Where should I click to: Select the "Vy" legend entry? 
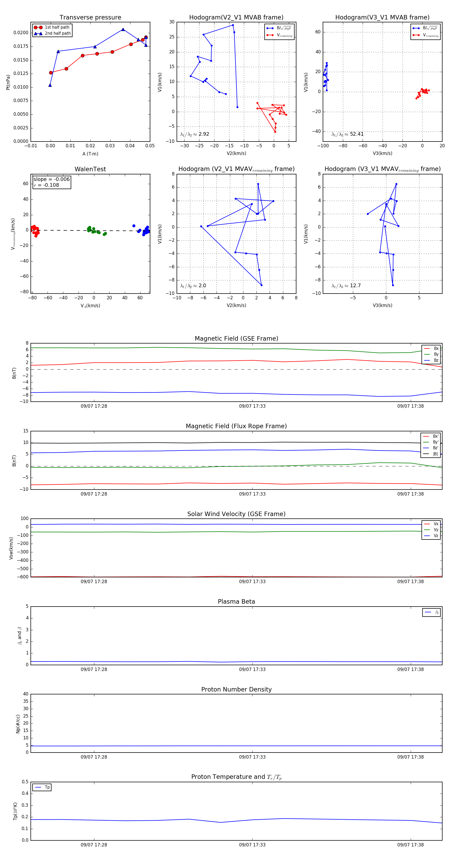pos(431,530)
